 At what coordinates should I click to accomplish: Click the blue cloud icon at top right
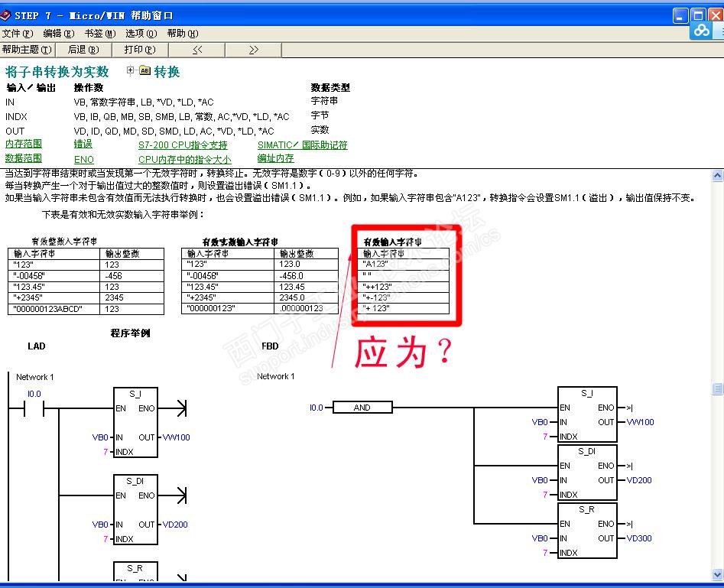pos(701,31)
